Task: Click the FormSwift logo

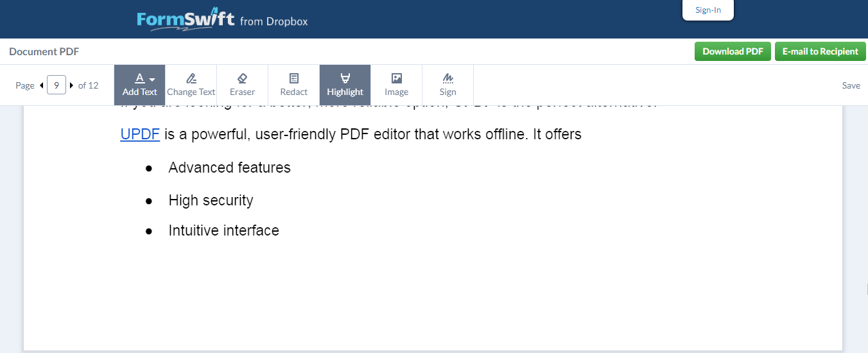Action: (186, 19)
